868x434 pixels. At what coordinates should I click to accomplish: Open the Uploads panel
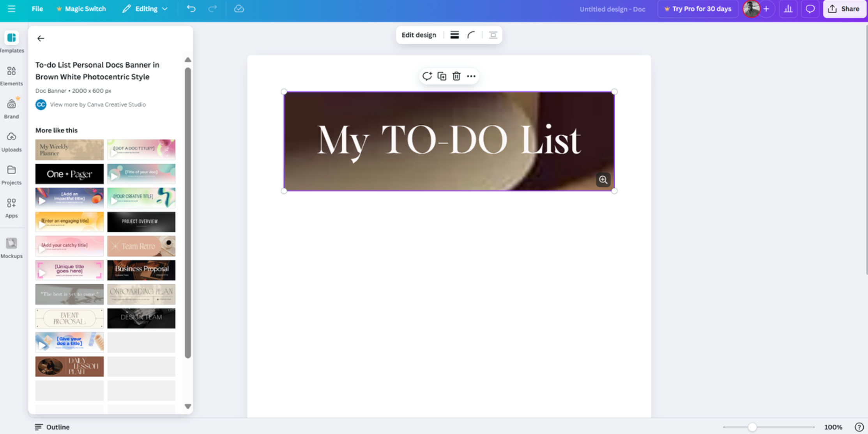pos(12,140)
